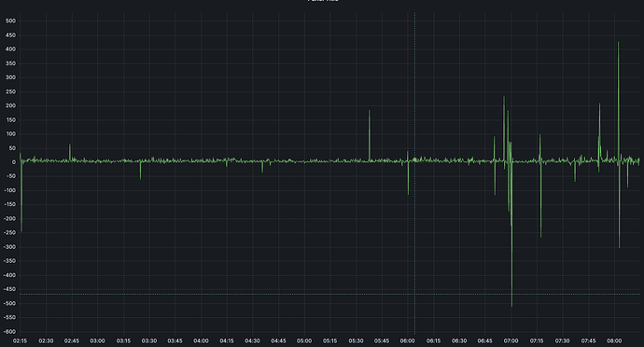This screenshot has width=644, height=347.
Task: Click the 06:00 time axis label
Action: pos(408,340)
